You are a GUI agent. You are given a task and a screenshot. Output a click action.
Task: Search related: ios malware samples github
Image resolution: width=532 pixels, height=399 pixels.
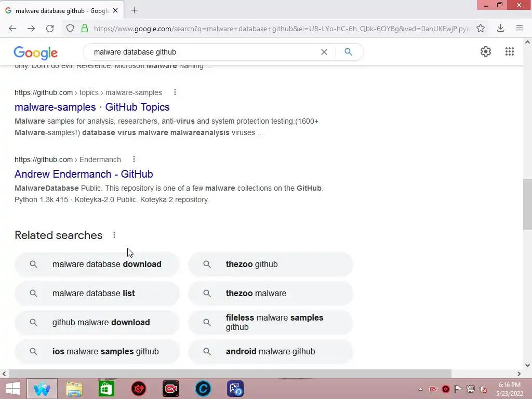coord(97,352)
